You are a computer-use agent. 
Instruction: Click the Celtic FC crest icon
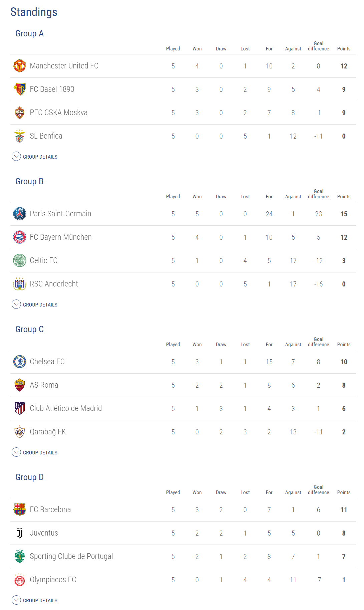(x=20, y=260)
